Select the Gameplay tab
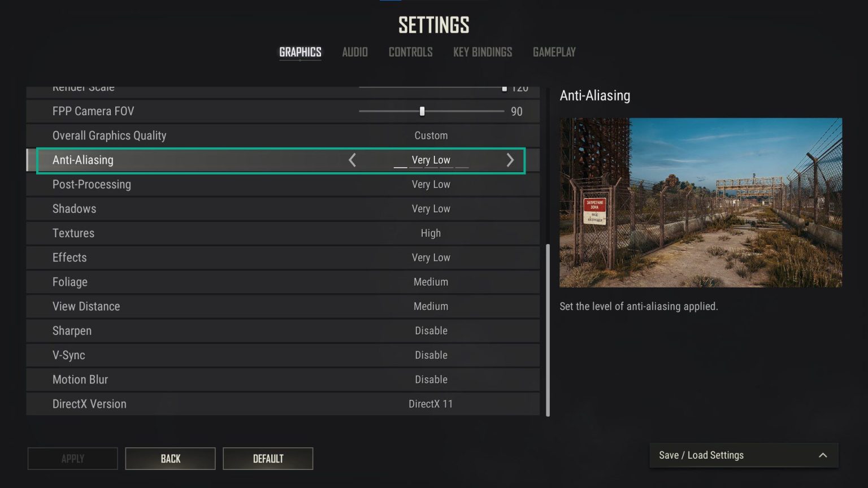Viewport: 868px width, 488px height. pyautogui.click(x=554, y=52)
